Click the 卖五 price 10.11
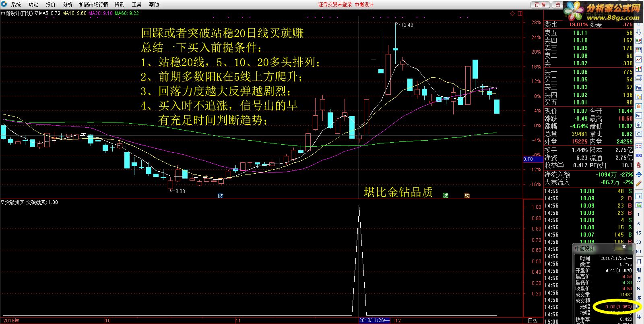Viewport: 644px width, 324px height. [580, 33]
